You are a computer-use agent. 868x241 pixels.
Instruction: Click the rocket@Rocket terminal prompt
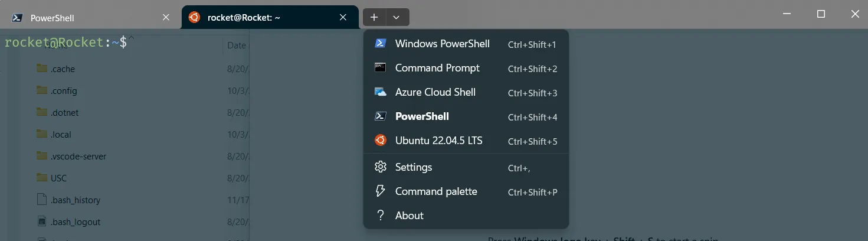[x=65, y=42]
